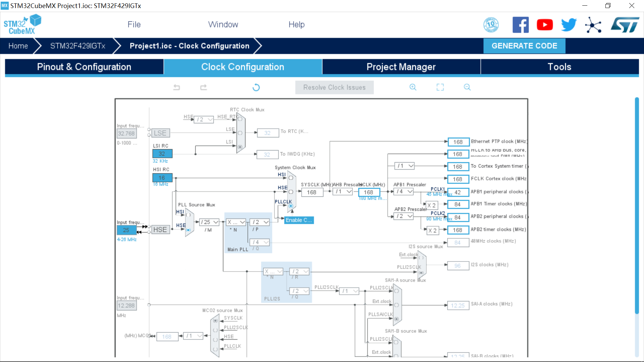Select PLLCLK in System Clock Mux
This screenshot has width=644, height=362.
[291, 206]
